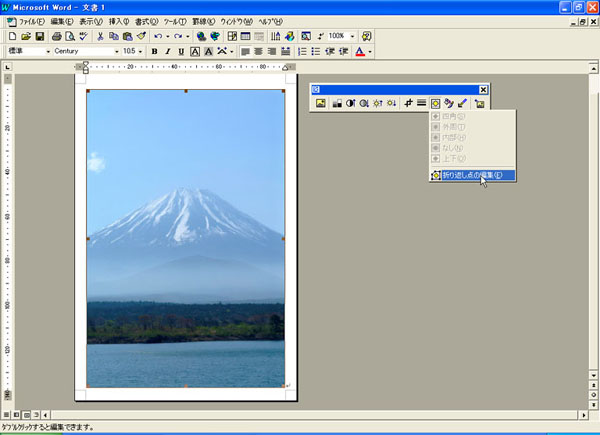The height and width of the screenshot is (435, 600).
Task: Expand the 100% zoom dropdown
Action: tap(352, 36)
